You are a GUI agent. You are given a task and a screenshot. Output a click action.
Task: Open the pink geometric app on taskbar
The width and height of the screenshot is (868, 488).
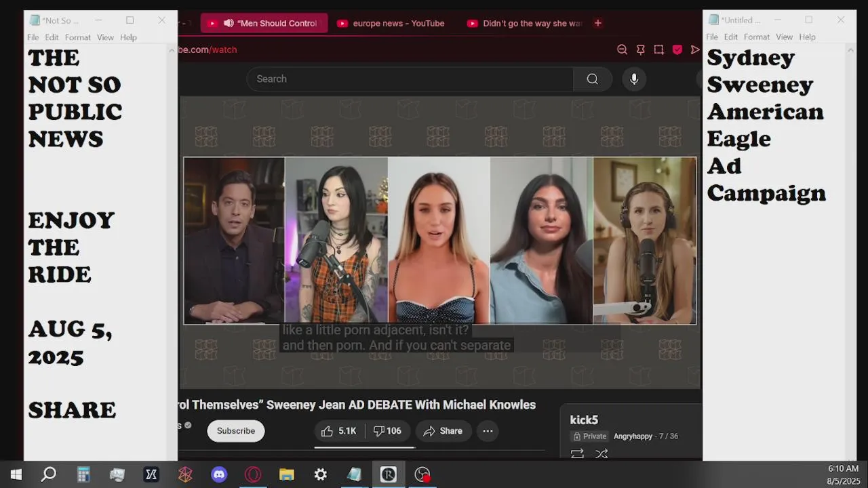[185, 474]
